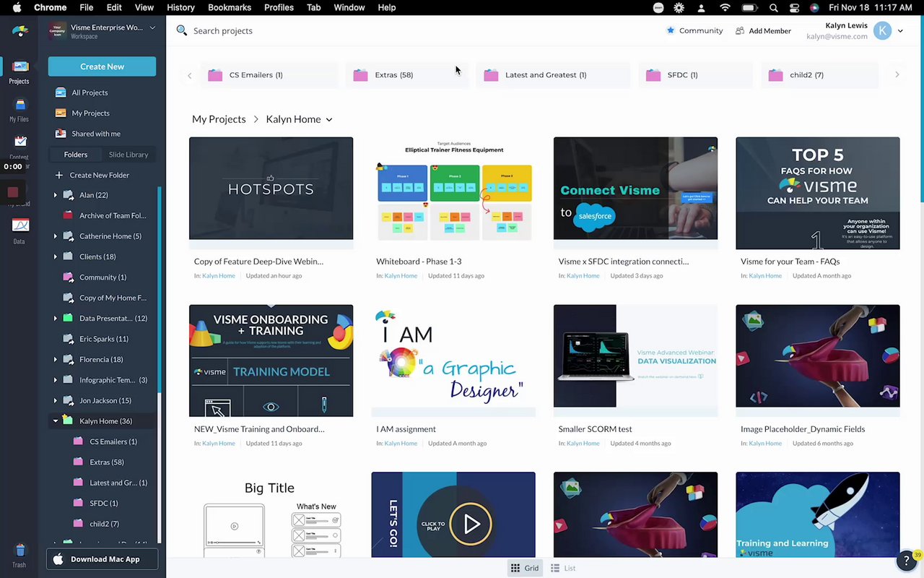
Task: Open the Kalyn Home breadcrumb dropdown
Action: click(x=329, y=120)
